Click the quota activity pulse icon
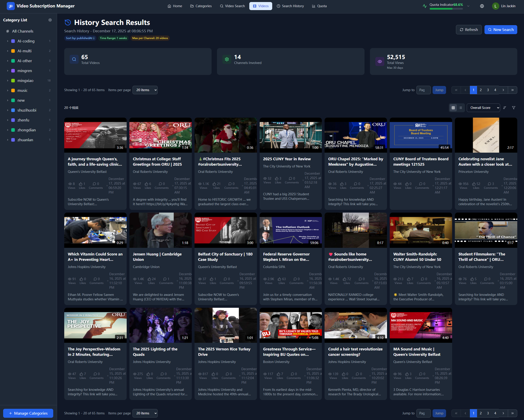 425,6
